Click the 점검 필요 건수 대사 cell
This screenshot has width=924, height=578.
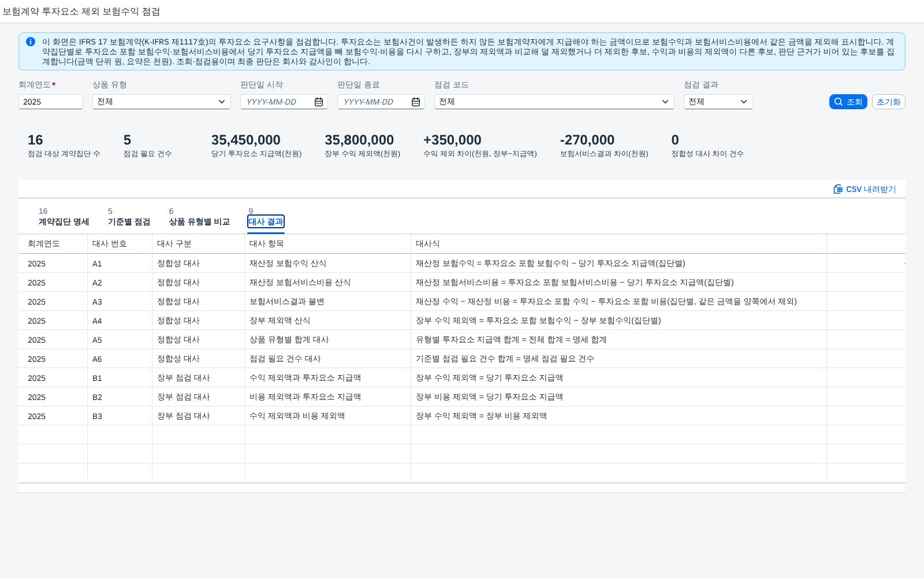[327, 359]
